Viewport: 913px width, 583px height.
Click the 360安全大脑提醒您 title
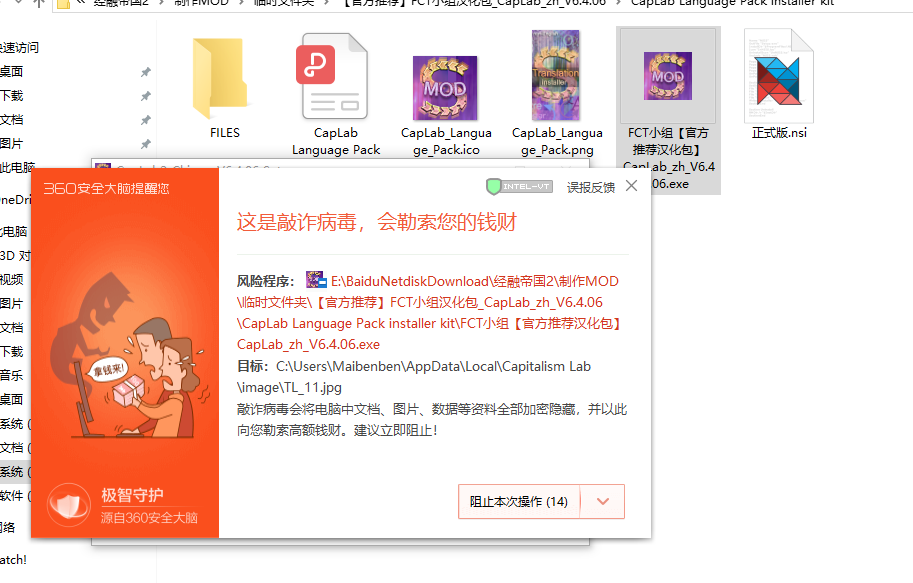point(107,188)
